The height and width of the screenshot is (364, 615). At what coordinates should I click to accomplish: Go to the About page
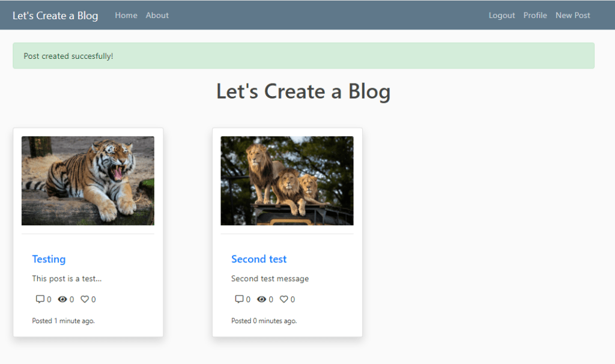coord(157,16)
